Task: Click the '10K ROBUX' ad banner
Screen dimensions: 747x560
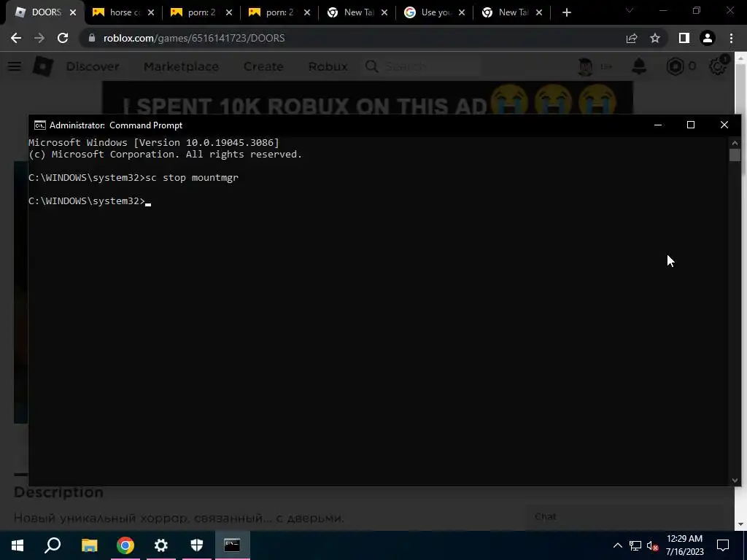Action: 368,98
